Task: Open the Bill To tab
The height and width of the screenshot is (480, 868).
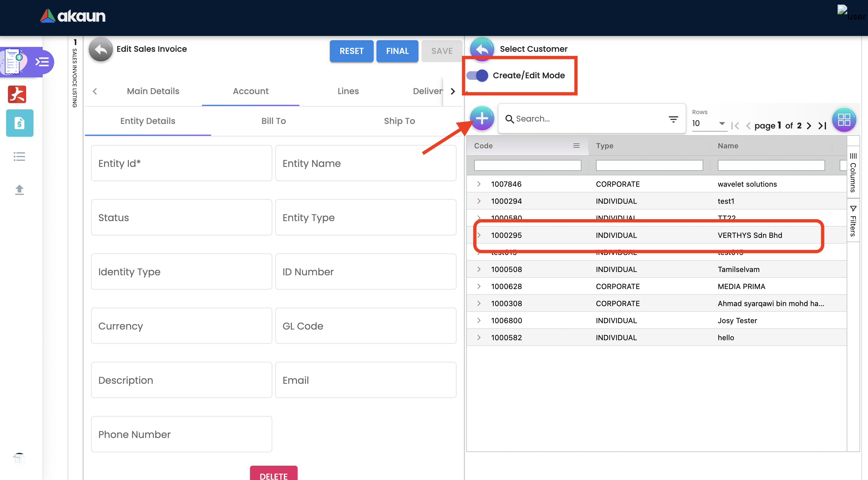Action: point(273,121)
